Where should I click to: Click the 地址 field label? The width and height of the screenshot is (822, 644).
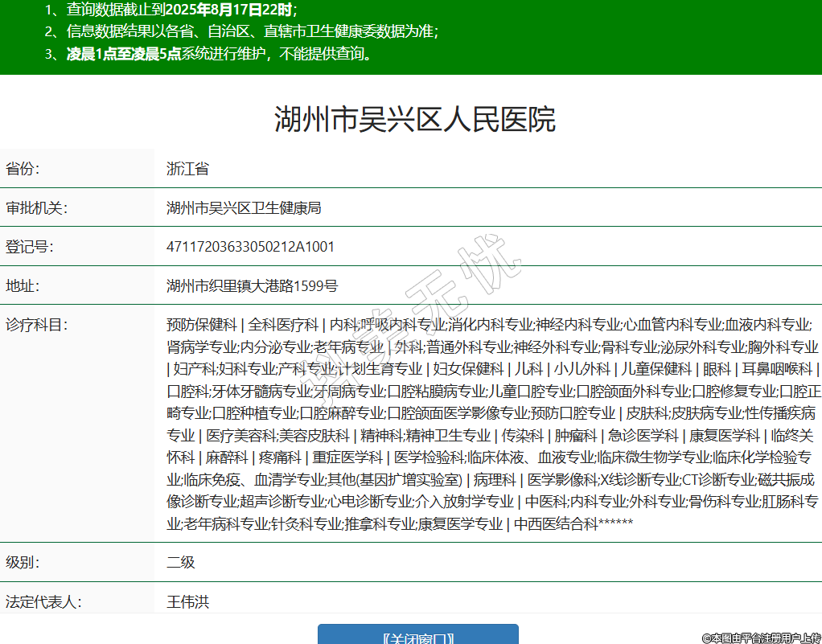[23, 285]
